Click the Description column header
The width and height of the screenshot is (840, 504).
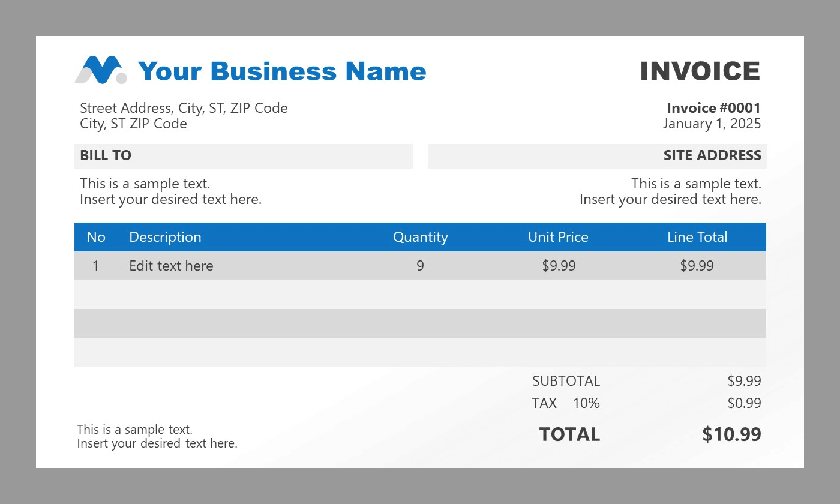point(165,237)
